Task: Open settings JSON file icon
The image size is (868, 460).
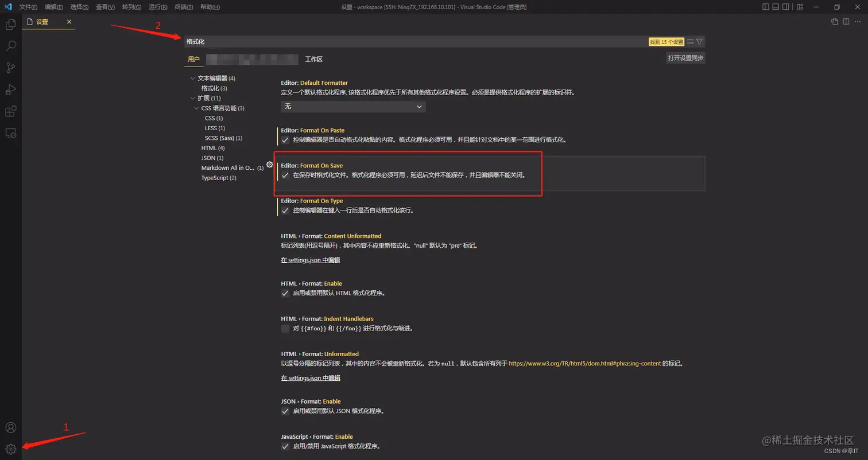Action: coord(835,22)
